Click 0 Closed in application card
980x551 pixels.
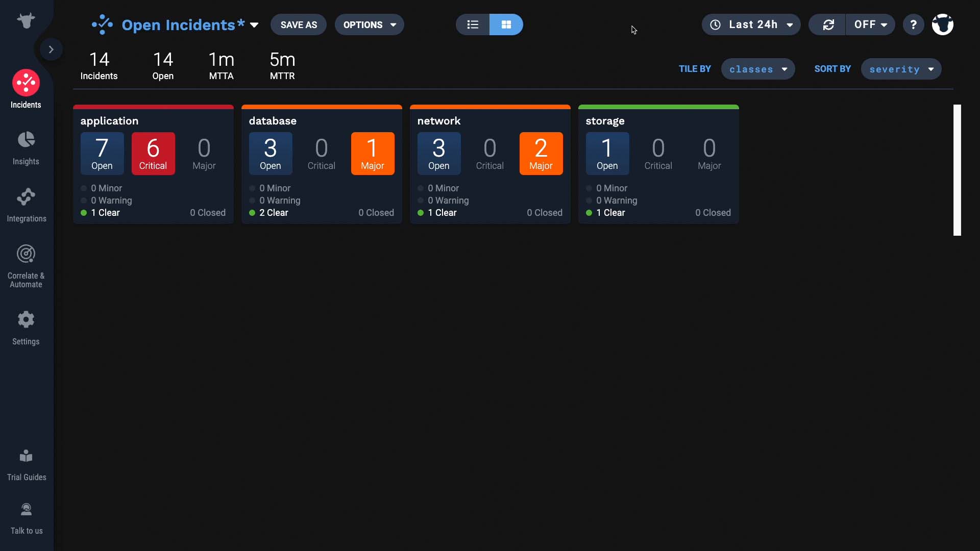(x=208, y=213)
